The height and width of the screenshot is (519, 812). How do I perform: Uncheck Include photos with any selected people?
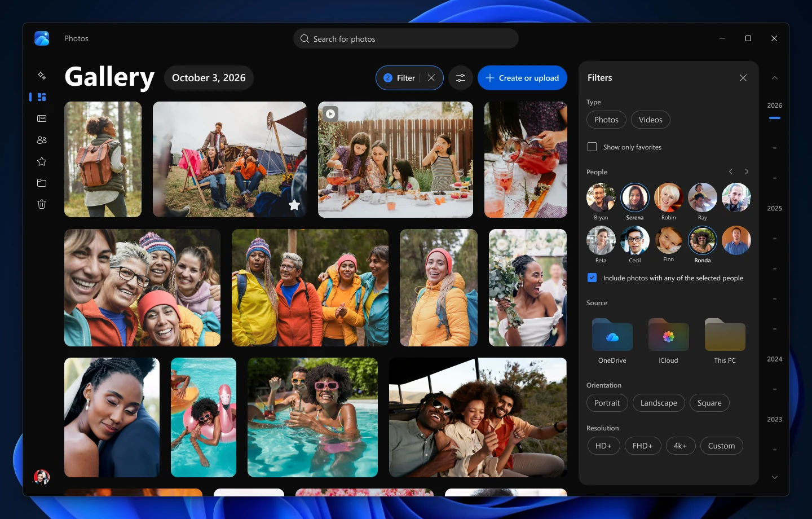[592, 278]
